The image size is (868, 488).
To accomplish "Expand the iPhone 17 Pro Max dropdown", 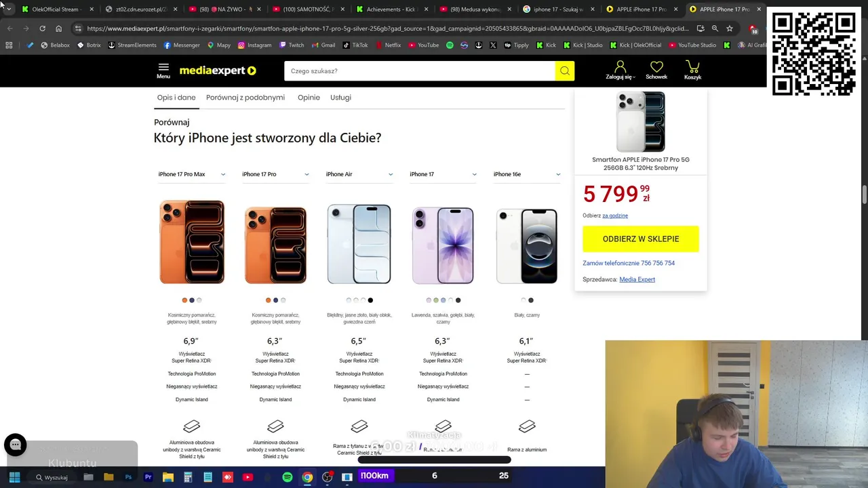I will click(x=192, y=174).
